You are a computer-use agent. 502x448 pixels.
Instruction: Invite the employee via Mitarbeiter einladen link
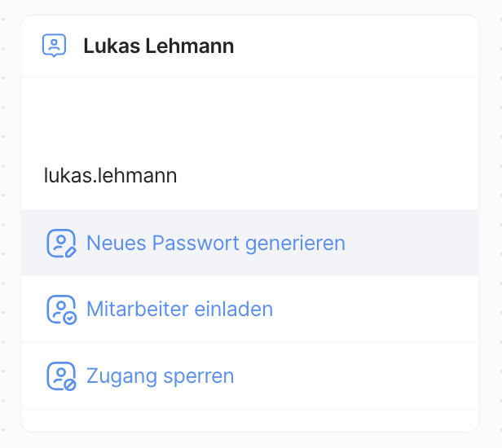click(179, 310)
